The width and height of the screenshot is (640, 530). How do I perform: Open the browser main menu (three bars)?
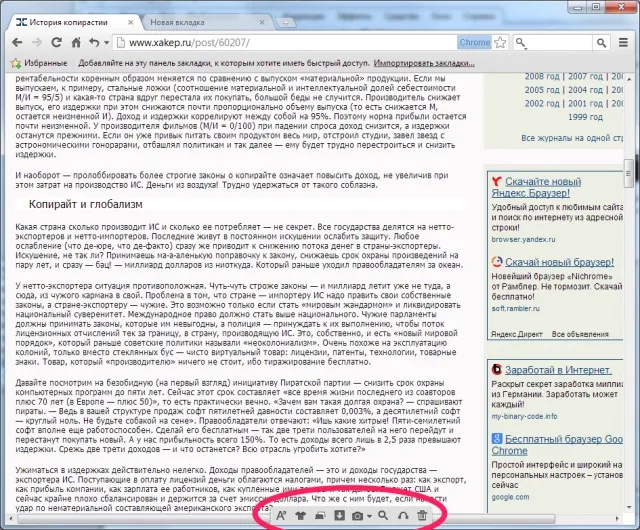623,42
